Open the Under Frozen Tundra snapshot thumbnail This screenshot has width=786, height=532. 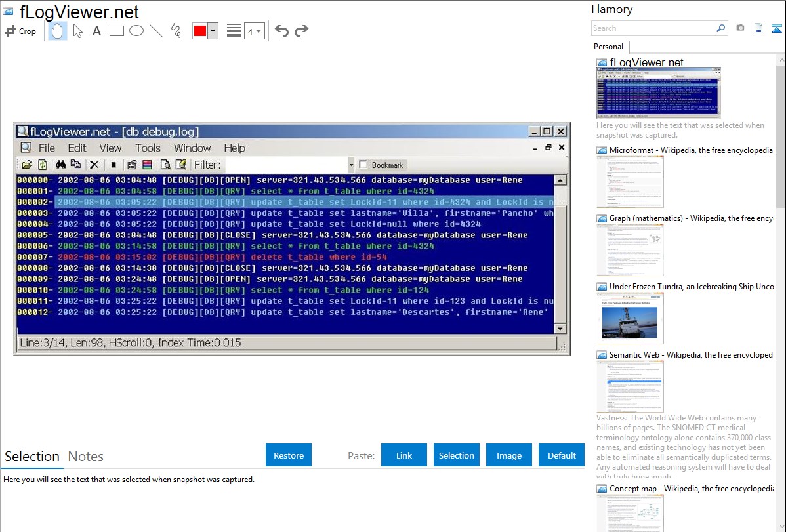[x=630, y=318]
